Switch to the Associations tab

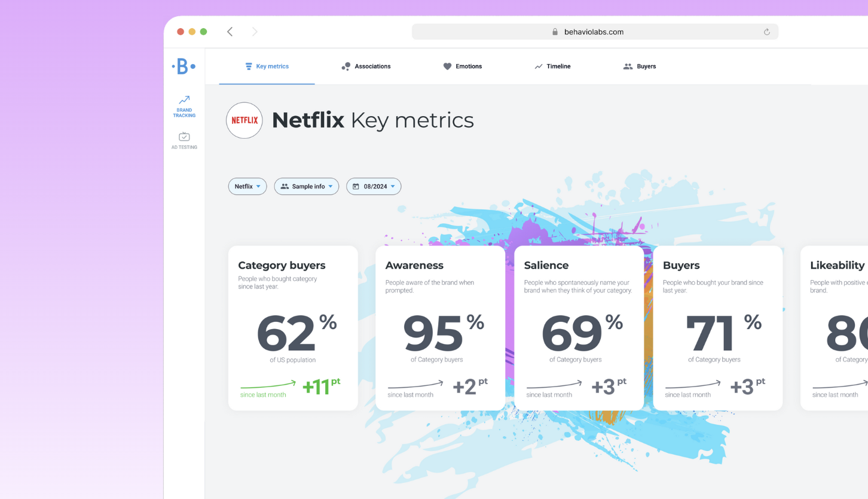pyautogui.click(x=366, y=66)
